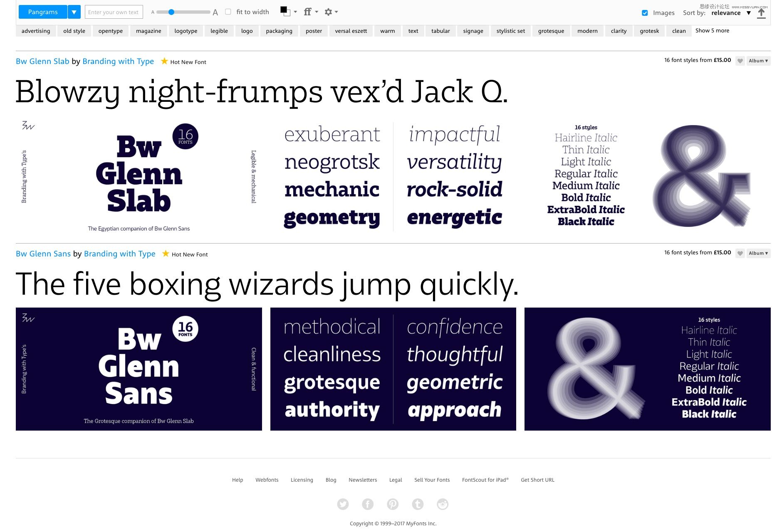Favorite Bw Glenn Slab with the heart icon
Image resolution: width=772 pixels, height=532 pixels.
click(740, 61)
